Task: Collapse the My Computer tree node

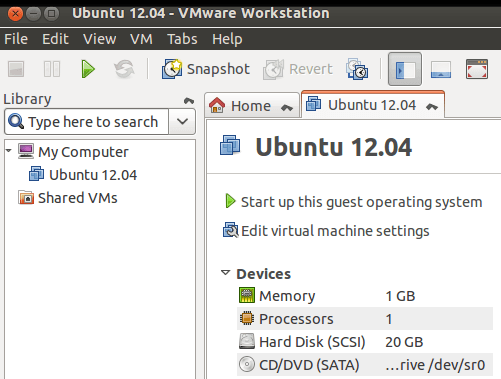Action: (x=9, y=151)
